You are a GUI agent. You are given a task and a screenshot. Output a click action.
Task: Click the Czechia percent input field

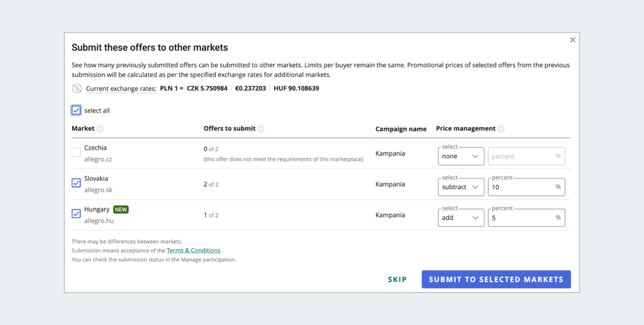(526, 156)
